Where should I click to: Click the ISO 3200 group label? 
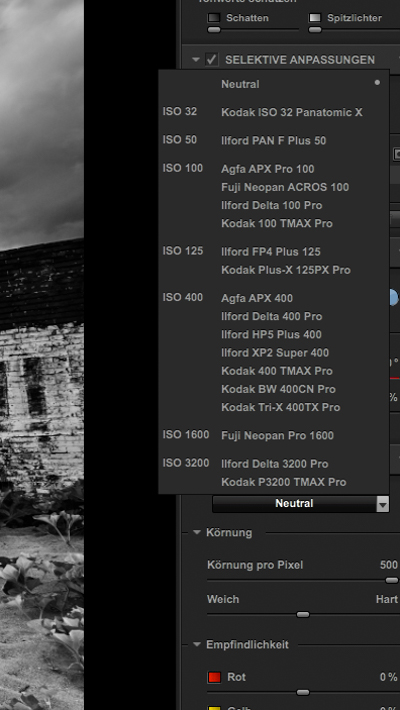(x=186, y=463)
